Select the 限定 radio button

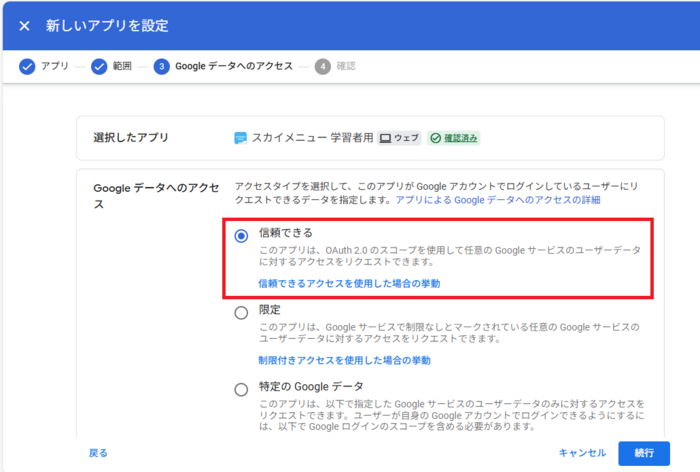pyautogui.click(x=241, y=313)
